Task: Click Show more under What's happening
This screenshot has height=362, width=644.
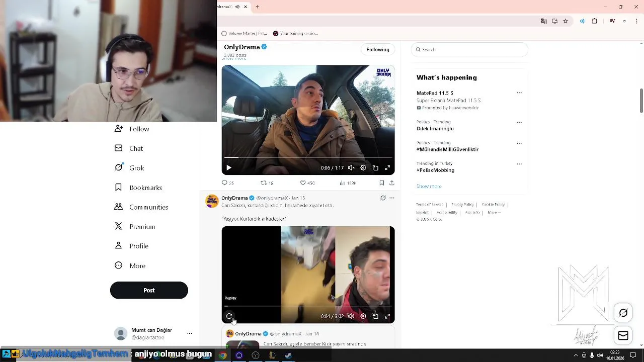Action: [429, 187]
